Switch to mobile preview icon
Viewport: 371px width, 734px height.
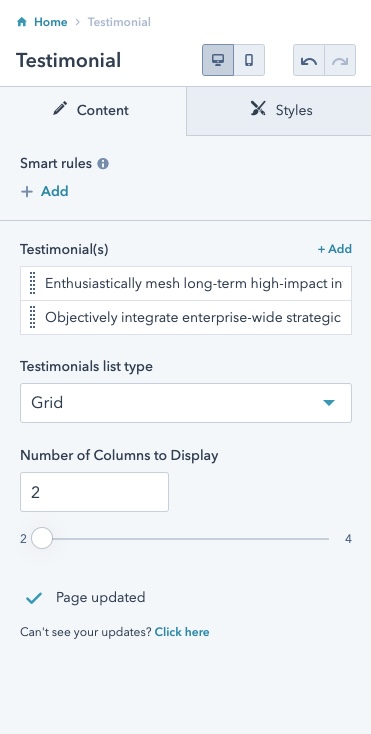(249, 60)
